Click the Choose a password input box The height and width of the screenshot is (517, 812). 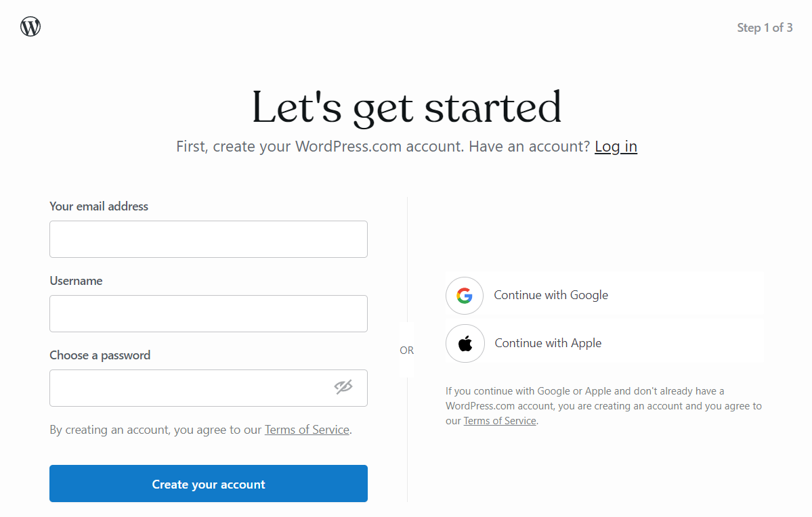(x=190, y=388)
